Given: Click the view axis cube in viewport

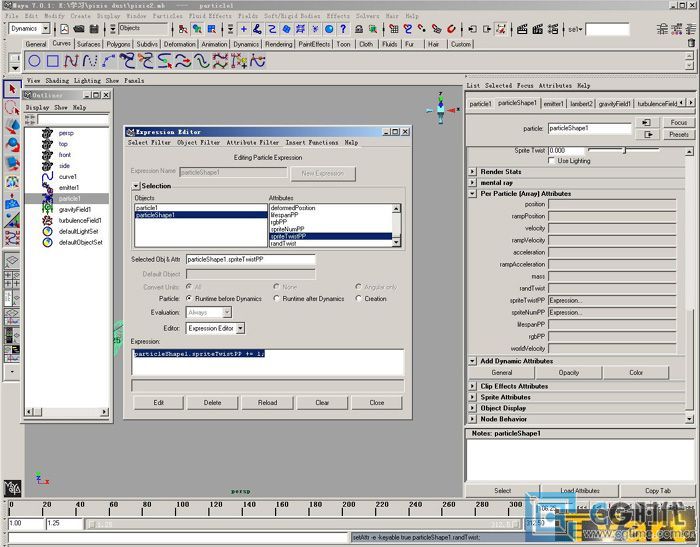Looking at the screenshot, I should coord(441,108).
